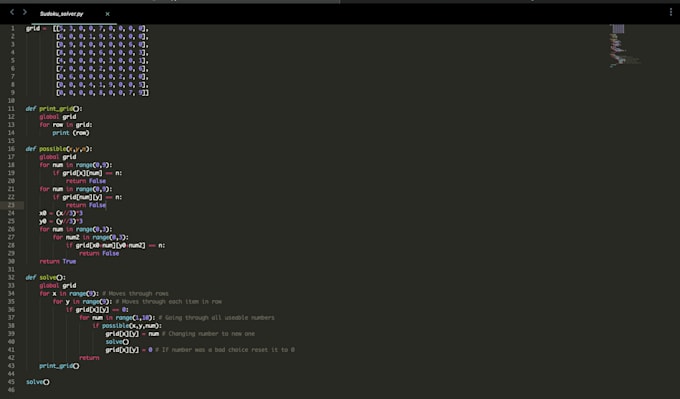Click line number 1 in the gutter
This screenshot has width=680, height=399.
coord(13,29)
